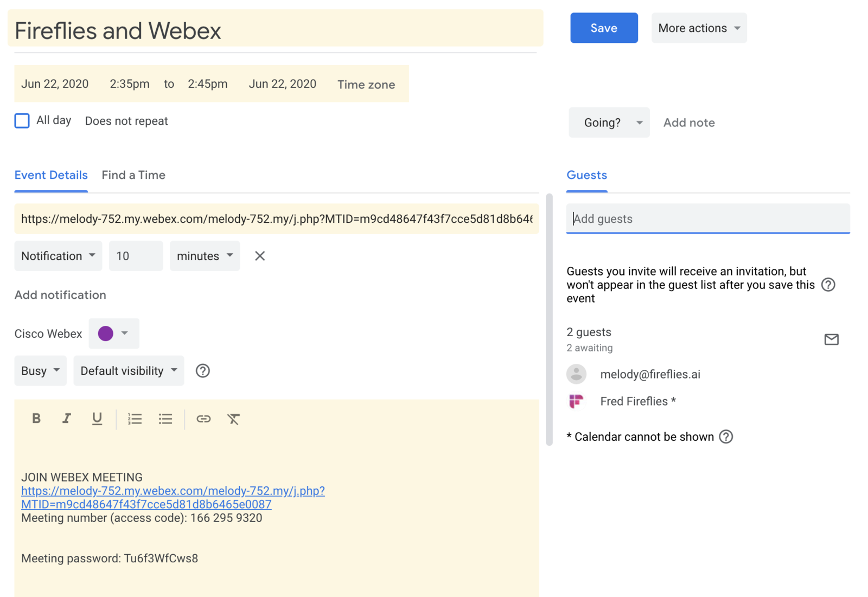Select the Guests tab

pos(586,175)
